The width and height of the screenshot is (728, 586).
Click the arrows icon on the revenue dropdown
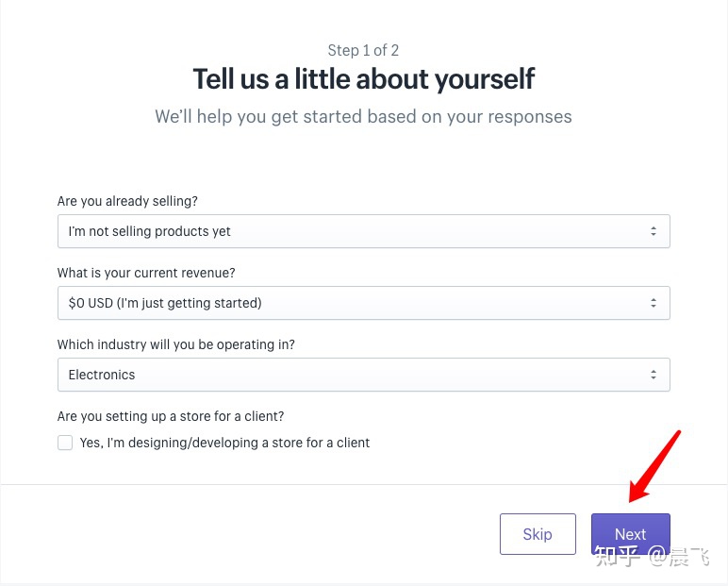coord(653,303)
